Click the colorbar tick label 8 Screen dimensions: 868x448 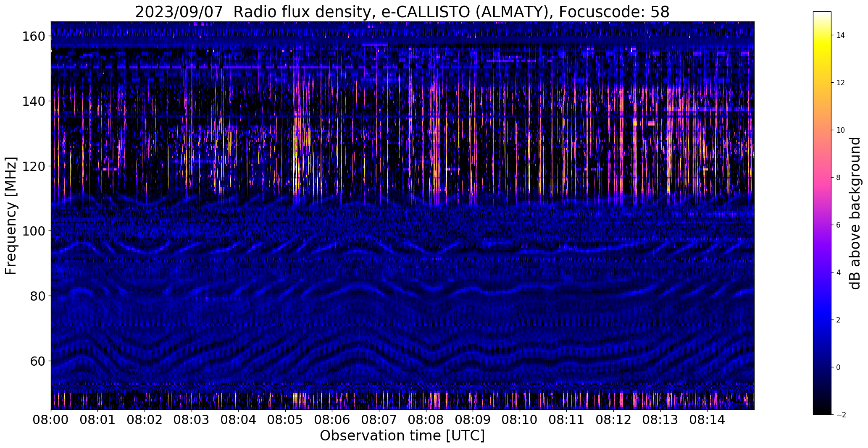click(839, 178)
